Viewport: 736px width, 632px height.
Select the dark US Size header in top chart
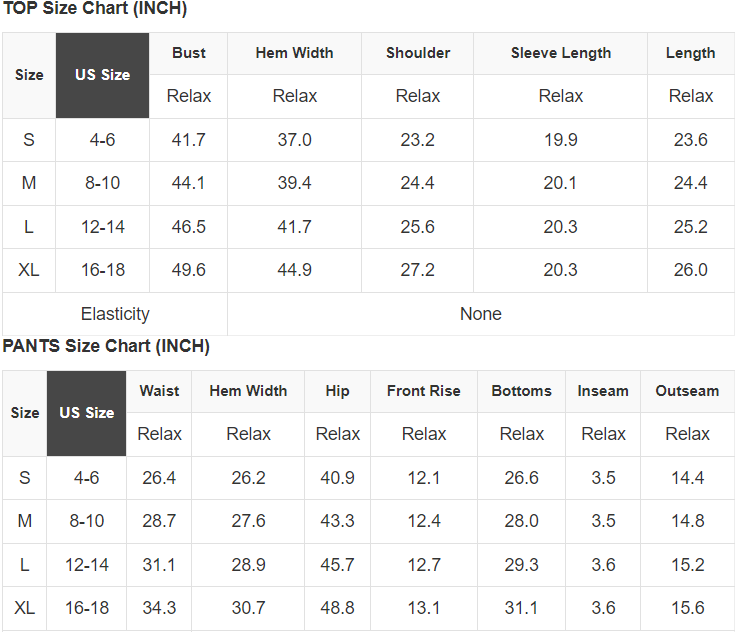click(102, 75)
